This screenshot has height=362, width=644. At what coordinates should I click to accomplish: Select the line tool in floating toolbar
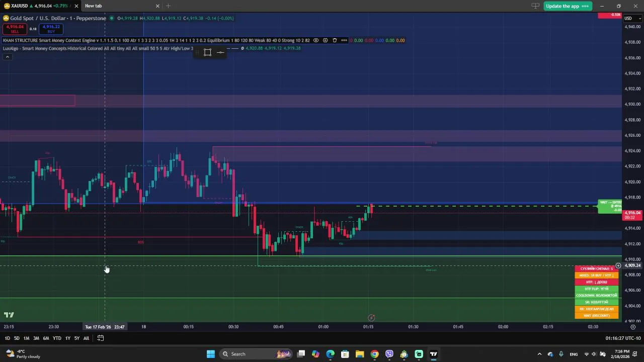220,52
